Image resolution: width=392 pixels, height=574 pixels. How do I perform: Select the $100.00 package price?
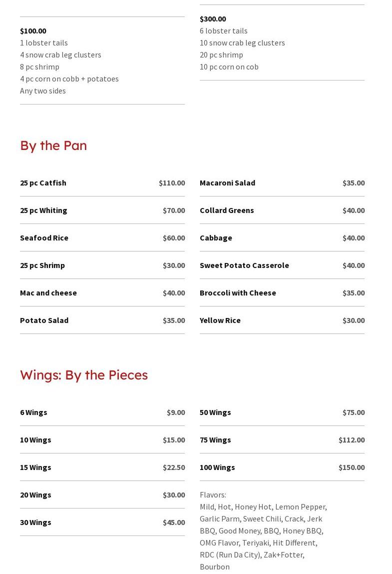33,31
